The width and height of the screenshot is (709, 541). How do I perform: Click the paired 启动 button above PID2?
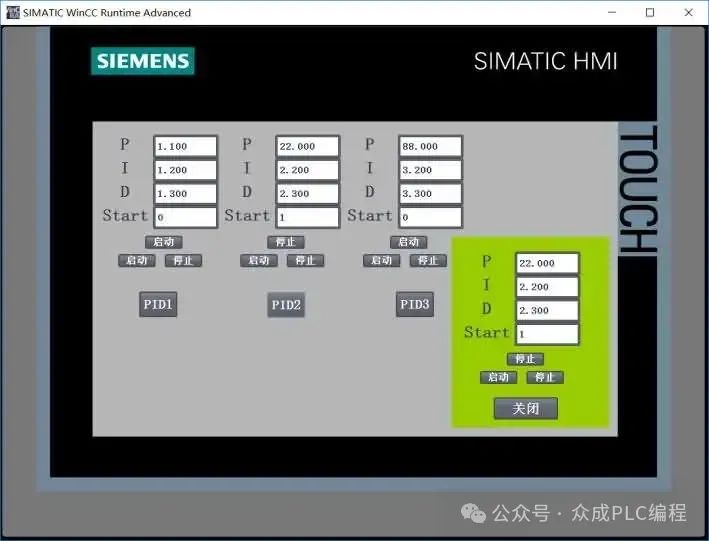pyautogui.click(x=259, y=261)
